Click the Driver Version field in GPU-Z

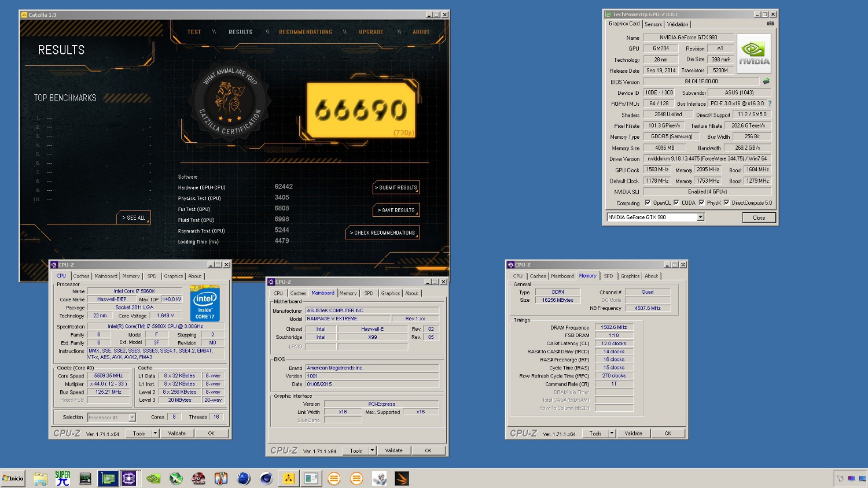point(707,158)
